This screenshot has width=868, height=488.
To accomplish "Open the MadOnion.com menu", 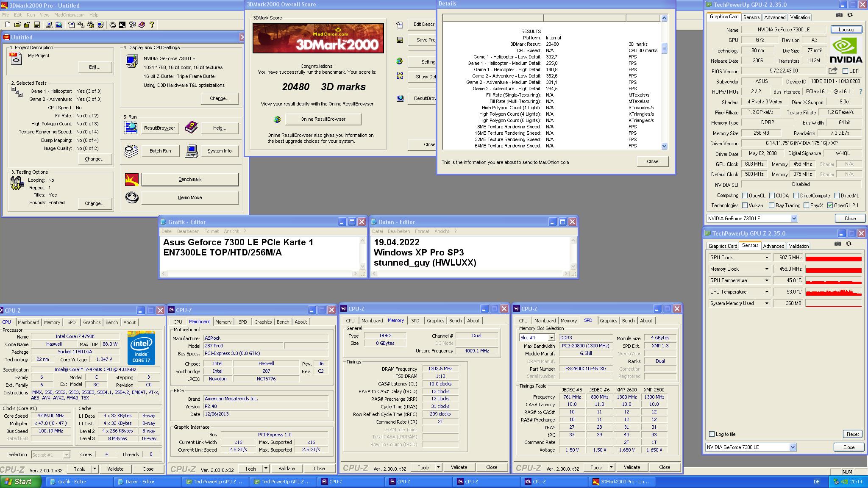I will 69,15.
